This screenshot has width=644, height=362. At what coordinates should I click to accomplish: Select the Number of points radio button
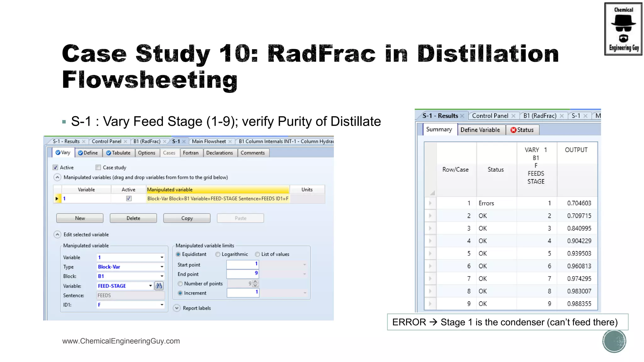click(180, 284)
